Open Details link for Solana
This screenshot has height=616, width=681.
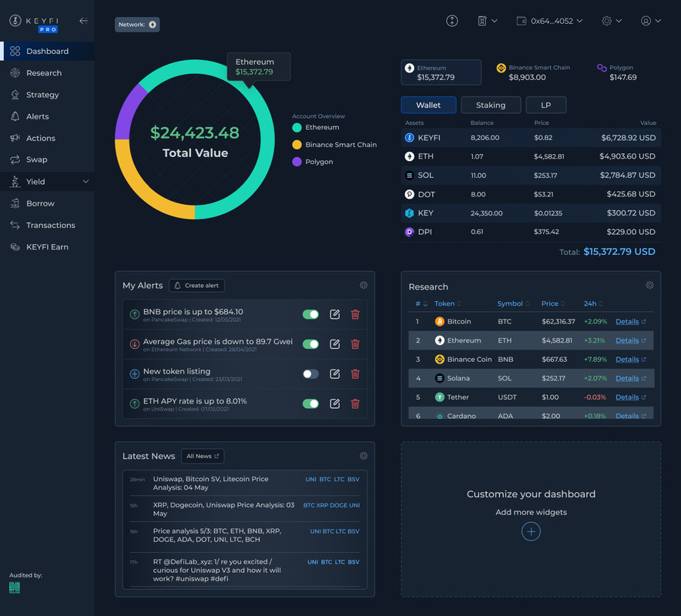point(631,378)
